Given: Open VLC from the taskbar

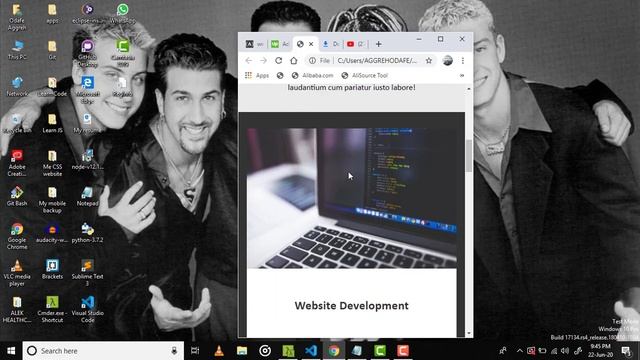Looking at the screenshot, I should click(219, 351).
